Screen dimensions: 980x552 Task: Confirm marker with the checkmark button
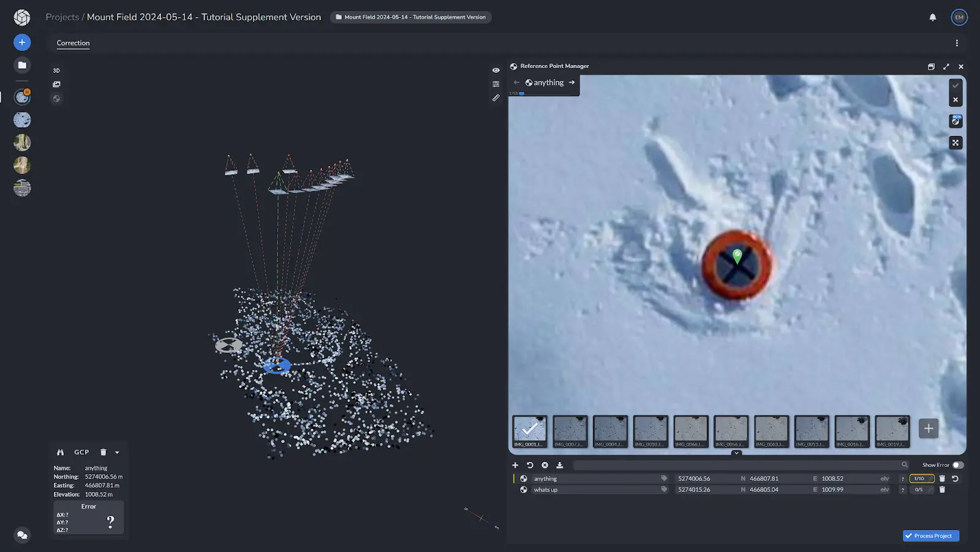click(956, 86)
